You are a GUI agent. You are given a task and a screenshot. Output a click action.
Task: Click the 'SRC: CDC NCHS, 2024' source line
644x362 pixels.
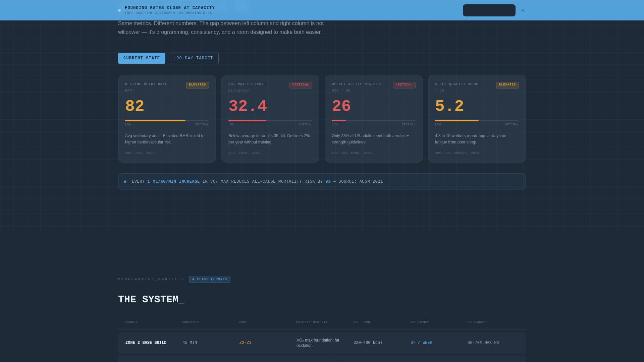[352, 153]
